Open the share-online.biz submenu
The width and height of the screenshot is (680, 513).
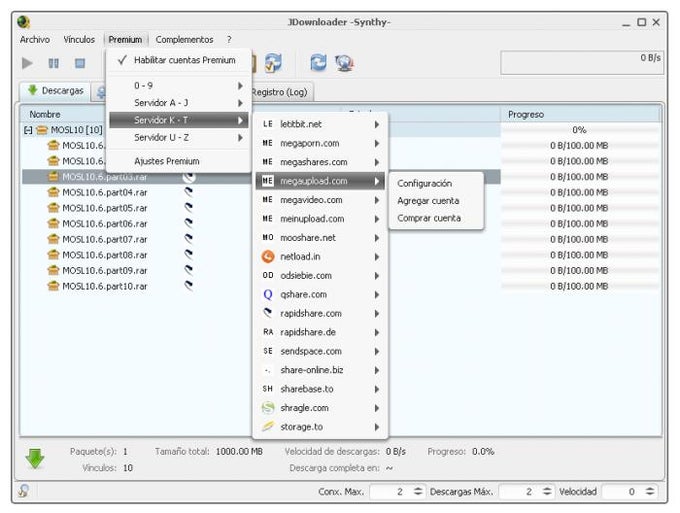pos(320,370)
